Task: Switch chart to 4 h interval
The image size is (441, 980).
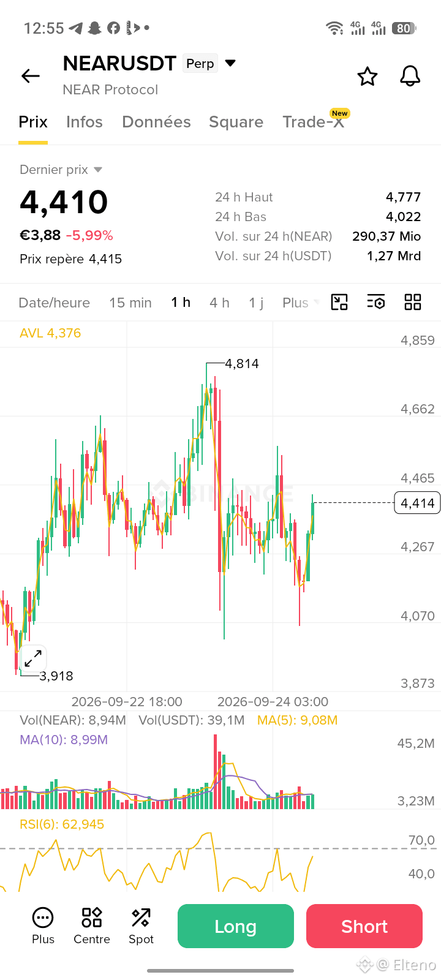Action: click(x=219, y=303)
